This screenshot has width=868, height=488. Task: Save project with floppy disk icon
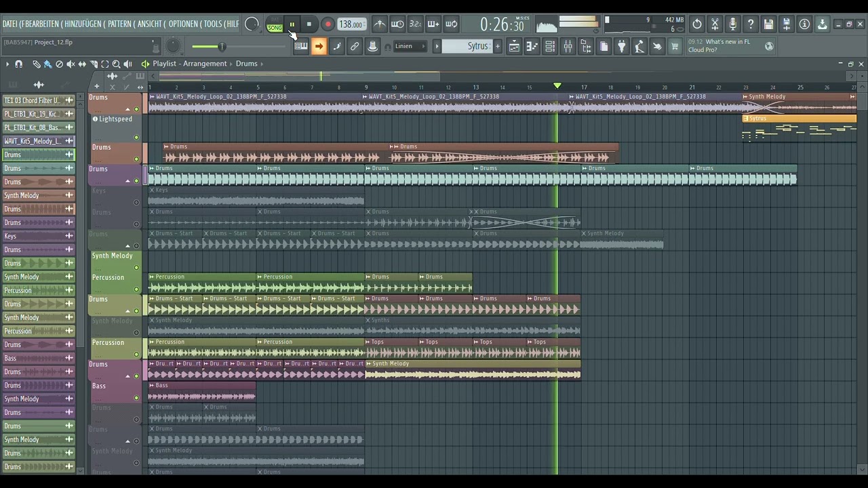pos(768,24)
